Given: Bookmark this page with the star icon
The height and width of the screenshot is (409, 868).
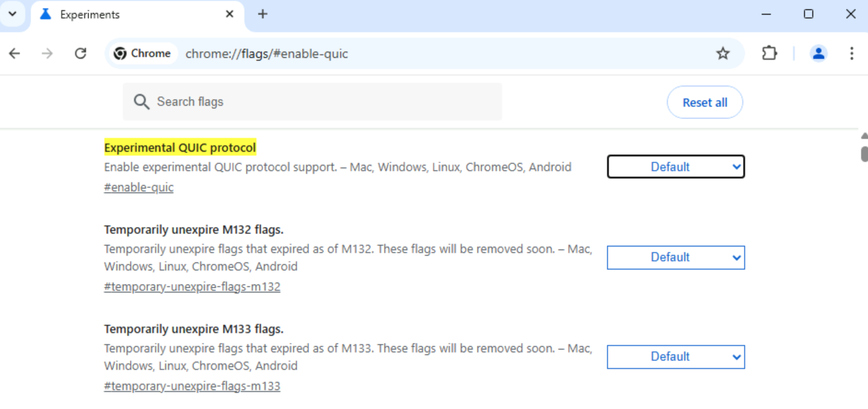Looking at the screenshot, I should pos(723,53).
